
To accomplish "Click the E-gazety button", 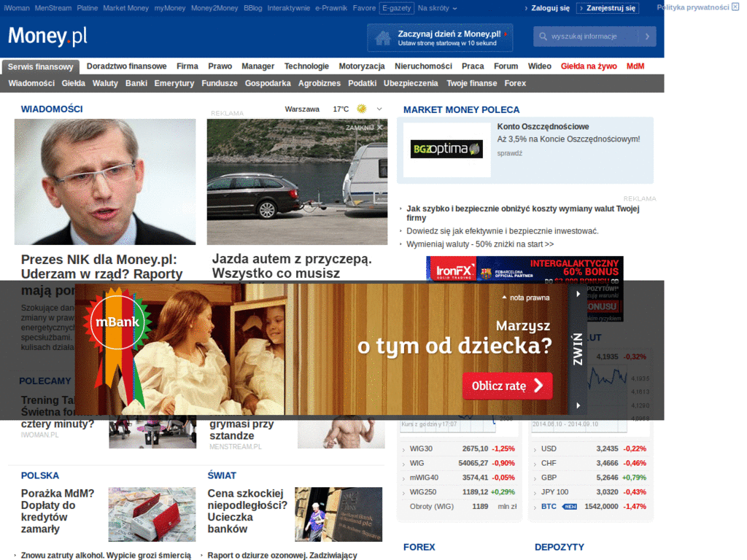I will 396,8.
